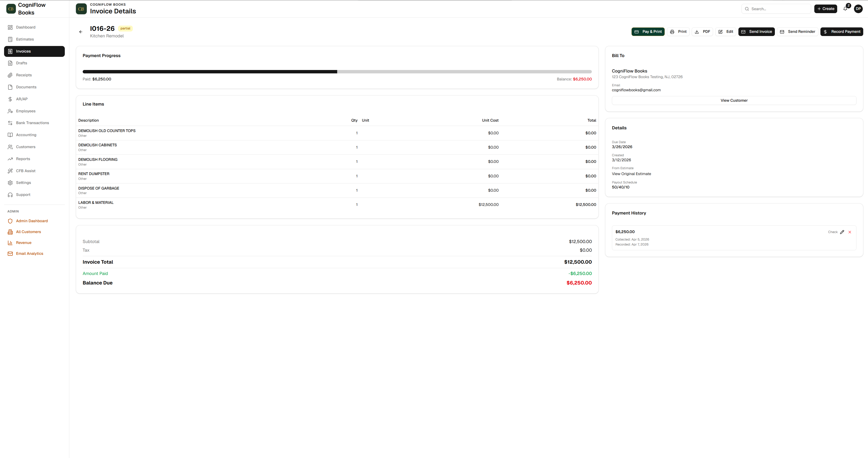Image resolution: width=868 pixels, height=458 pixels.
Task: Click Record Payment for this invoice
Action: click(x=841, y=31)
